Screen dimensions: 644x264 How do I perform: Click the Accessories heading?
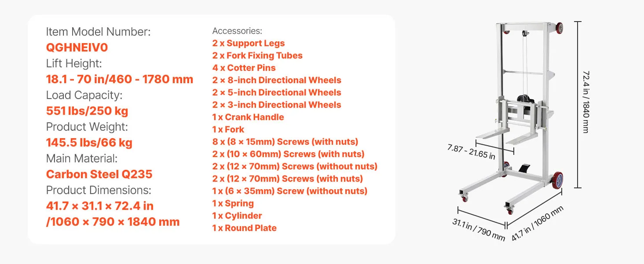[x=237, y=31]
